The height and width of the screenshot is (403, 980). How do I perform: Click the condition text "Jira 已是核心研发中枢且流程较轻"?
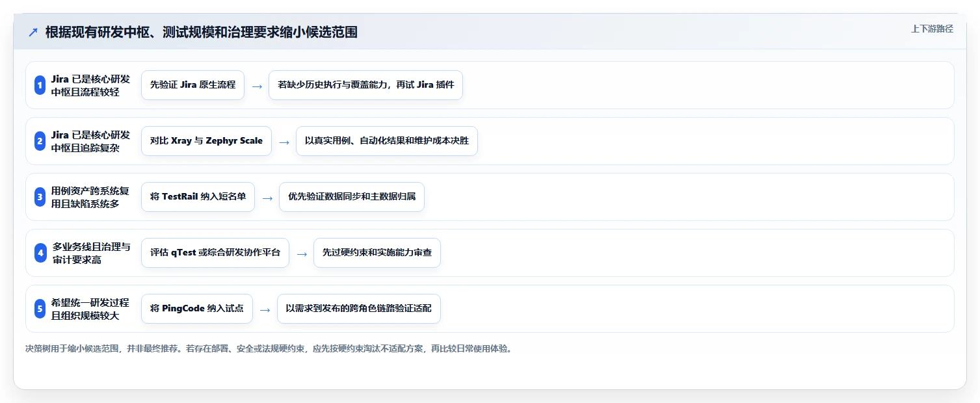coord(90,85)
